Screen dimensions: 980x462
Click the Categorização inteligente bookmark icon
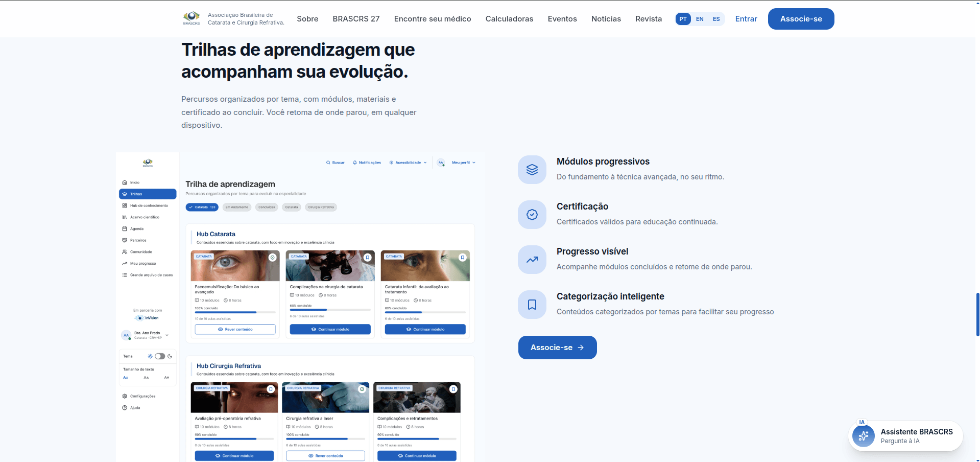[x=532, y=305]
